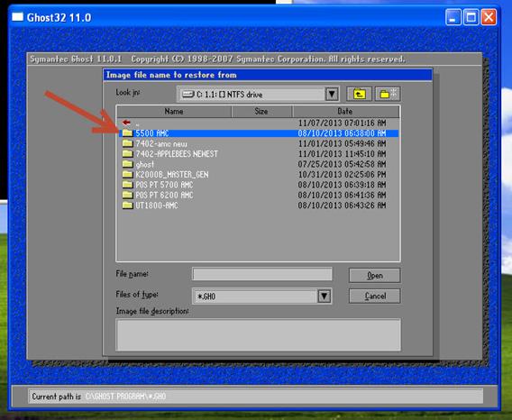This screenshot has height=420, width=512.
Task: Click the Current path status bar text
Action: [x=99, y=397]
